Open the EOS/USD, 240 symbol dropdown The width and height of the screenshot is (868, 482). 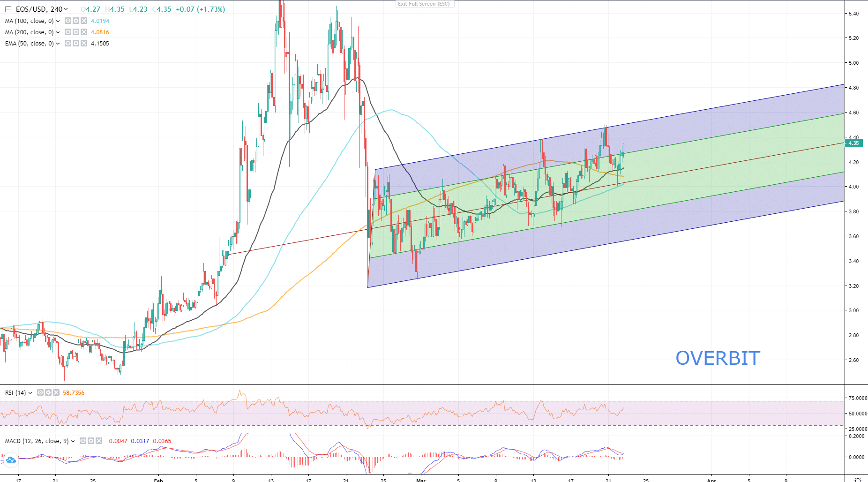[x=66, y=9]
